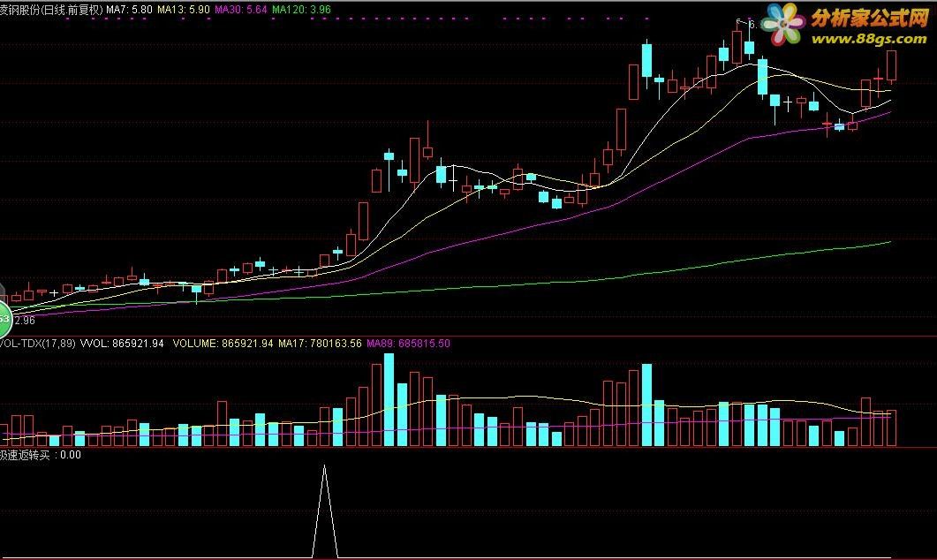This screenshot has height=560, width=937.
Task: Click the 2.96 lowest price marker
Action: pyautogui.click(x=25, y=321)
